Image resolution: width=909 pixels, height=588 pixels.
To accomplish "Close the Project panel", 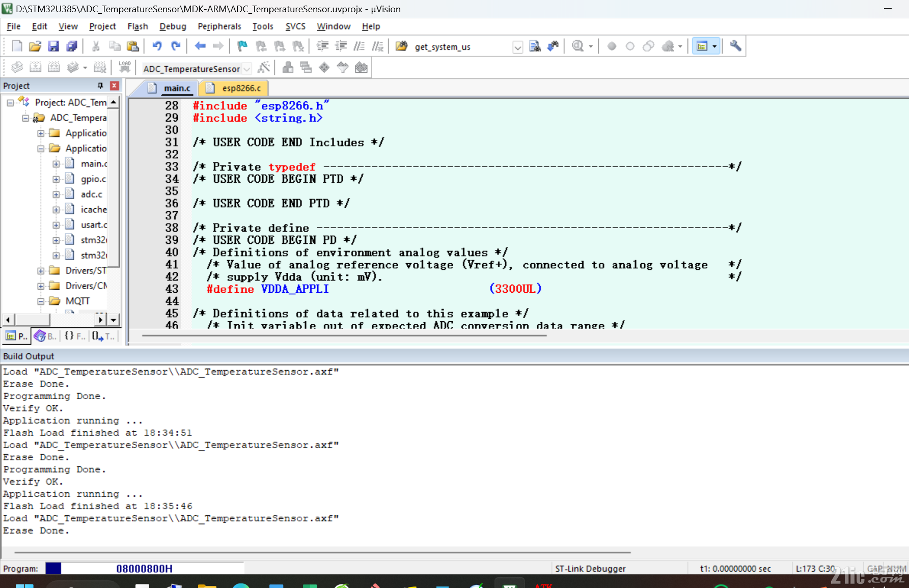I will click(x=115, y=86).
